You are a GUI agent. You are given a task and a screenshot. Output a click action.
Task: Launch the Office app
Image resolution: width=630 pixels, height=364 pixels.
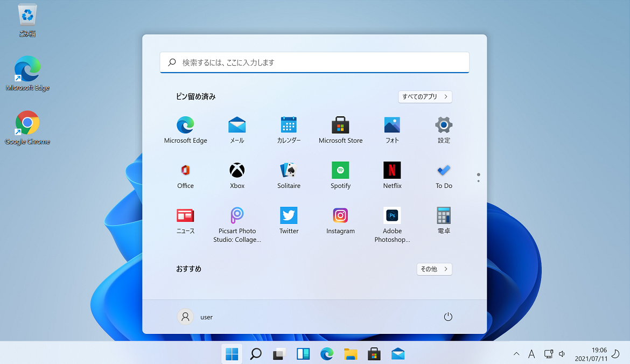(185, 175)
